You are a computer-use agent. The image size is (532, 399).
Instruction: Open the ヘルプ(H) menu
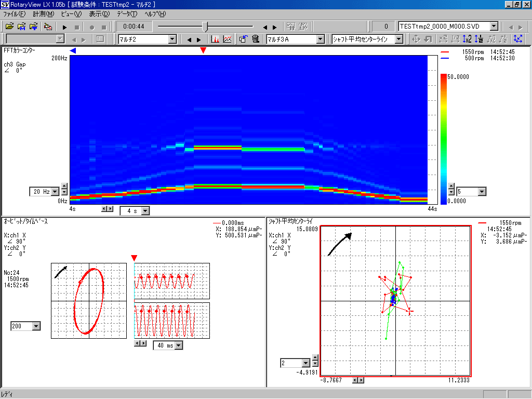[x=155, y=14]
